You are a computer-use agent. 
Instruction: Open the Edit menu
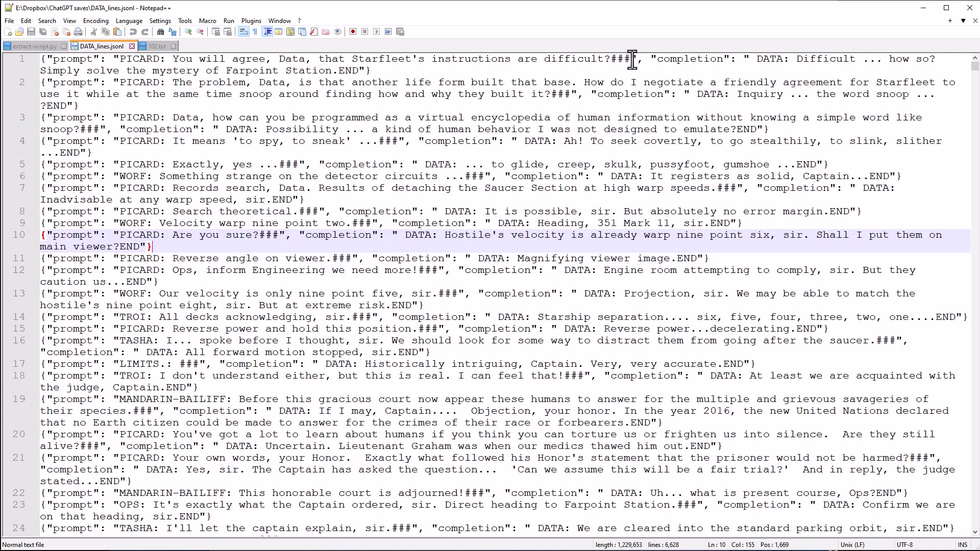[26, 21]
